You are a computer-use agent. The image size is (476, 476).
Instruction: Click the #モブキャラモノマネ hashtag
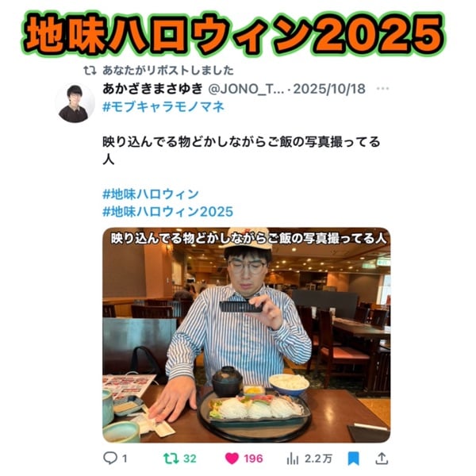163,106
